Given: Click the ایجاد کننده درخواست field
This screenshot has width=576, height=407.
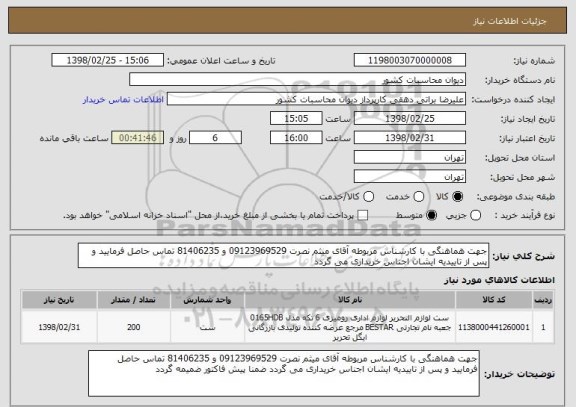Looking at the screenshot, I should [x=316, y=100].
